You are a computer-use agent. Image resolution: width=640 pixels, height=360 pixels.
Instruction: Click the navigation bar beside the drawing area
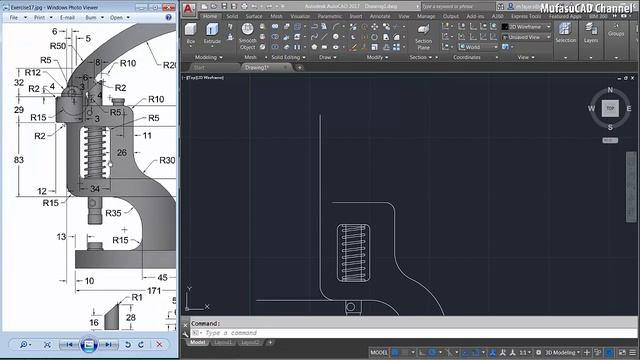pos(631,187)
